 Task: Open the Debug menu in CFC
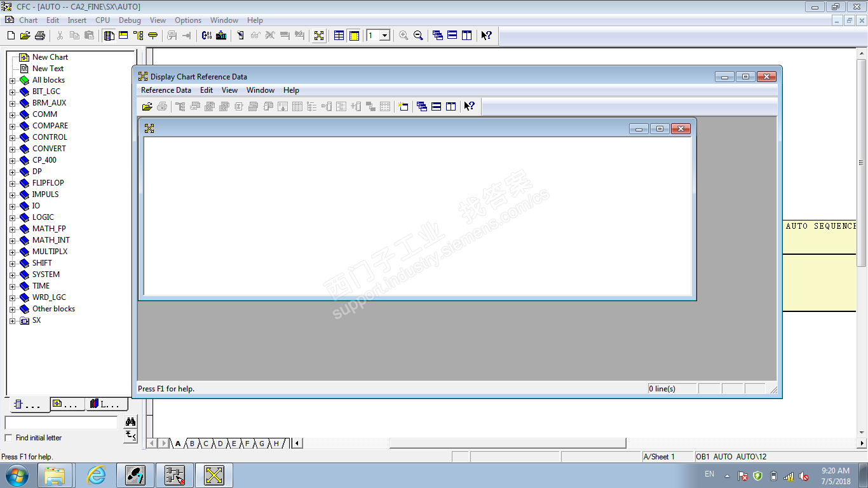tap(130, 20)
